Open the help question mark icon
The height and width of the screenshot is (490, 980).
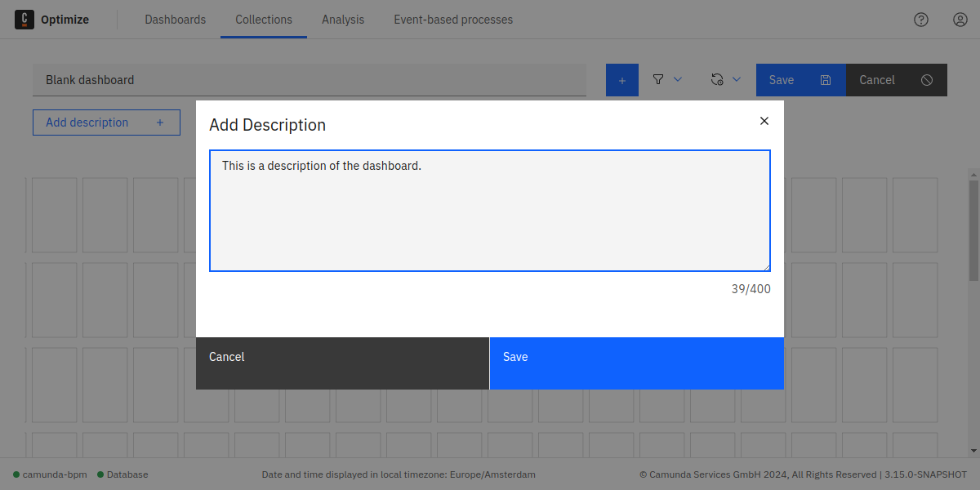pyautogui.click(x=921, y=20)
